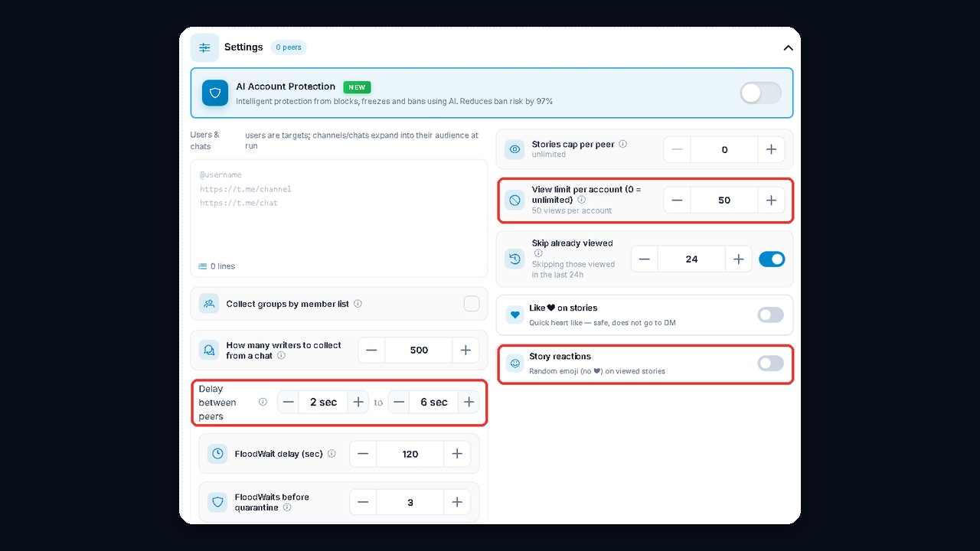Click the NEW badge beside AI Account Protection
Viewport: 980px width, 551px height.
[357, 87]
